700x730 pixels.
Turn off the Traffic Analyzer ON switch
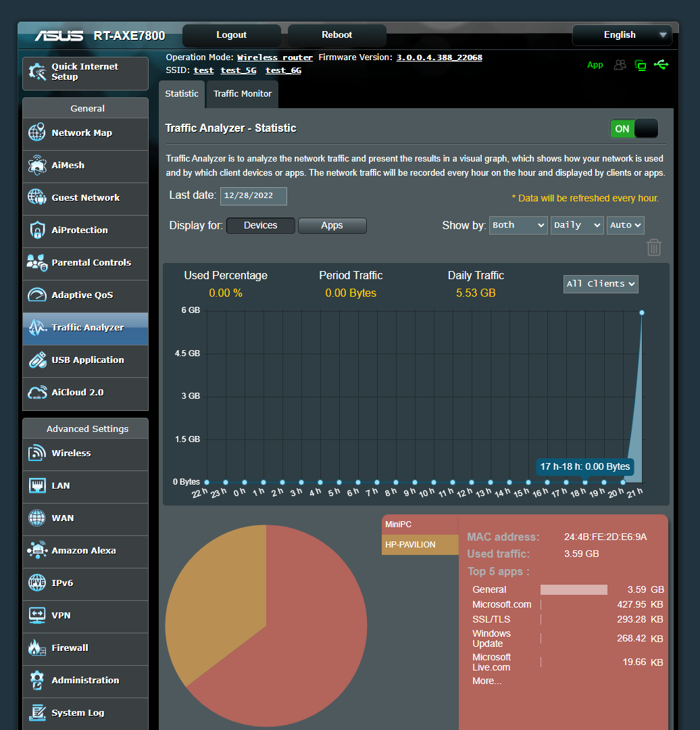[x=634, y=128]
